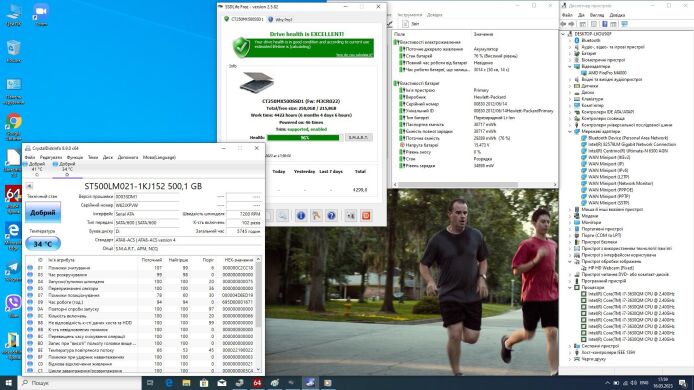This screenshot has width=694, height=390.
Task: Select the Telegram desktop icon
Action: coord(13,271)
